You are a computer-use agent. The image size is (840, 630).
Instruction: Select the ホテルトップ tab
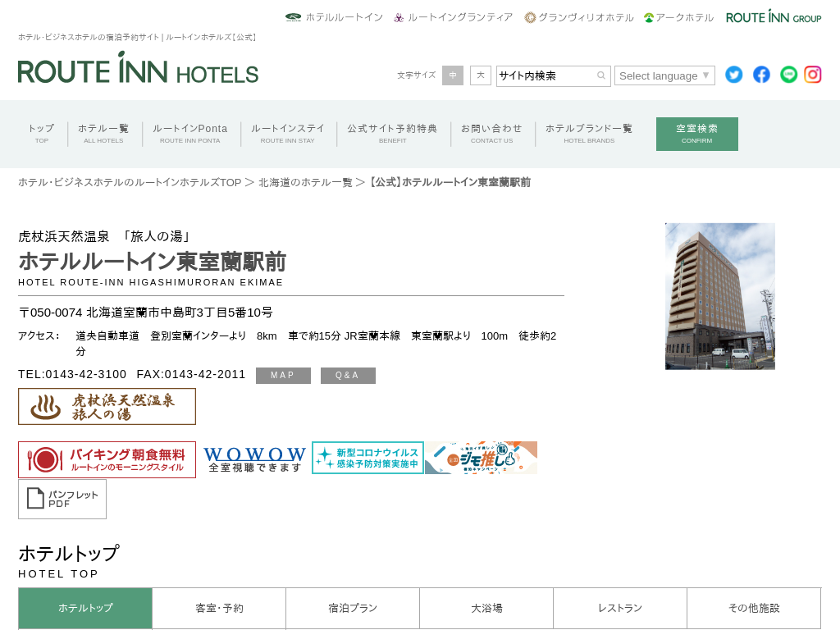pyautogui.click(x=85, y=608)
